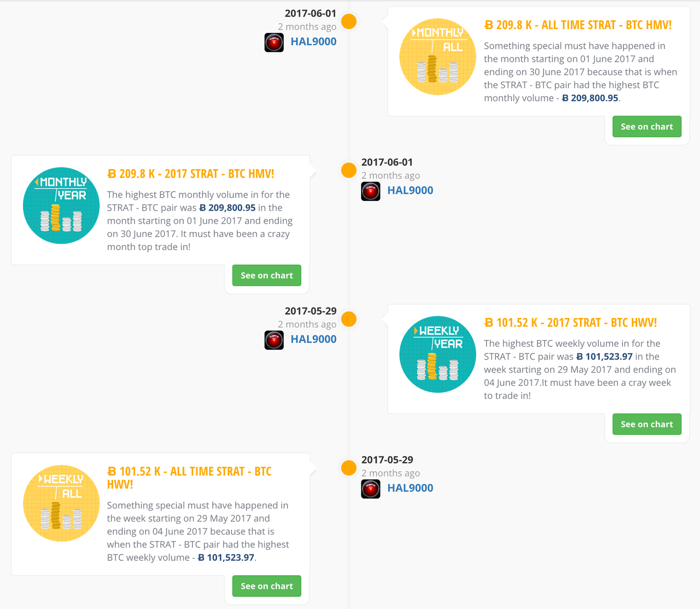Click HAL9000 avatar beside All Time HMV entry
The image size is (700, 609).
pos(274,42)
